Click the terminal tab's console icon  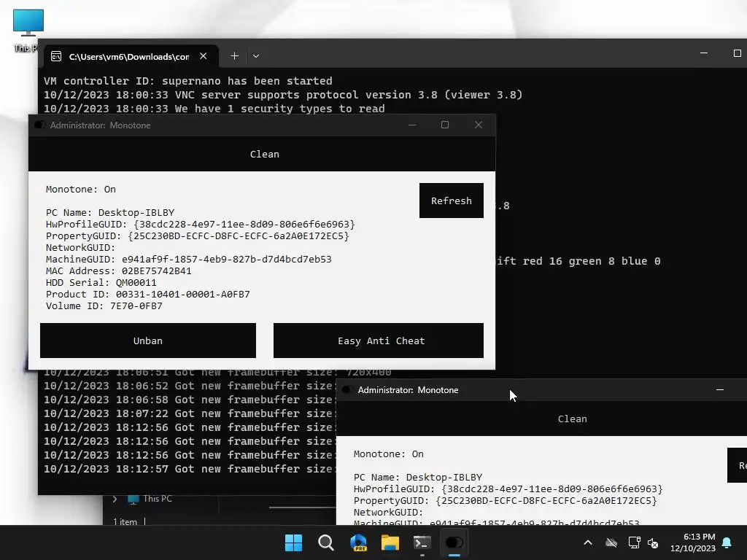pos(56,57)
